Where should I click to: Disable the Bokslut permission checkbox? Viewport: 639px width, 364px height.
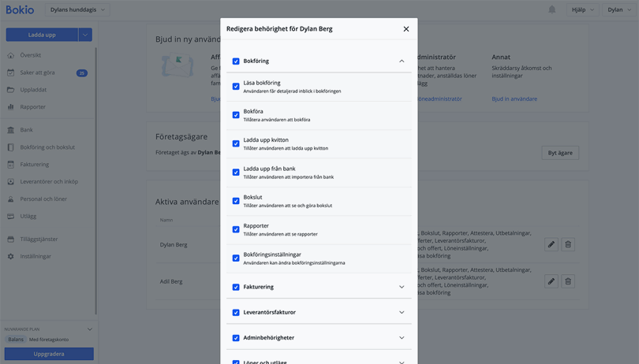pyautogui.click(x=236, y=201)
